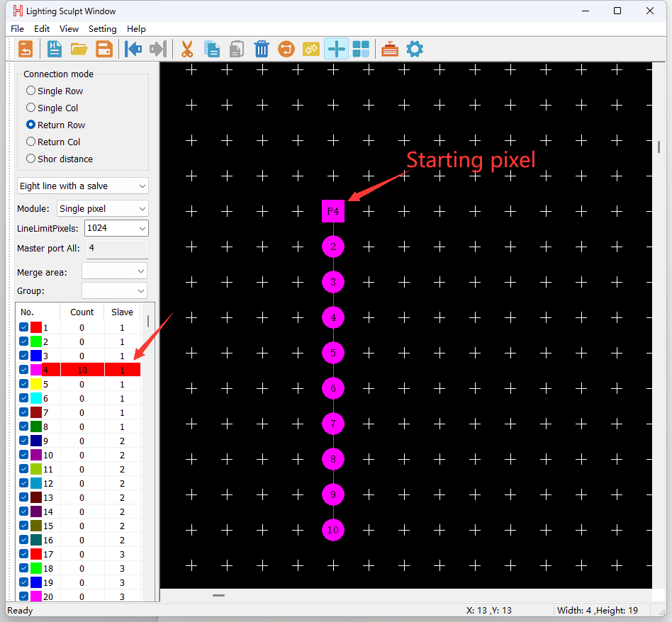Click the Master port All field

pos(117,249)
